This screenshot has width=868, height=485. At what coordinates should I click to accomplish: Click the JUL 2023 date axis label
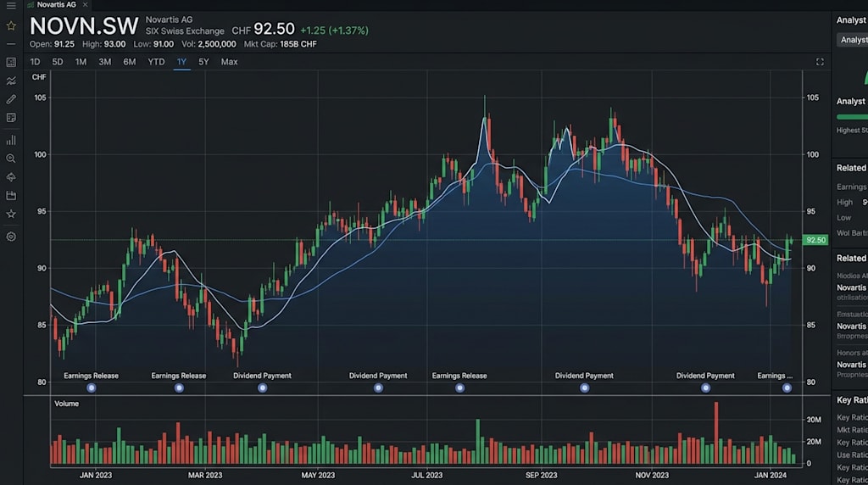tap(427, 475)
